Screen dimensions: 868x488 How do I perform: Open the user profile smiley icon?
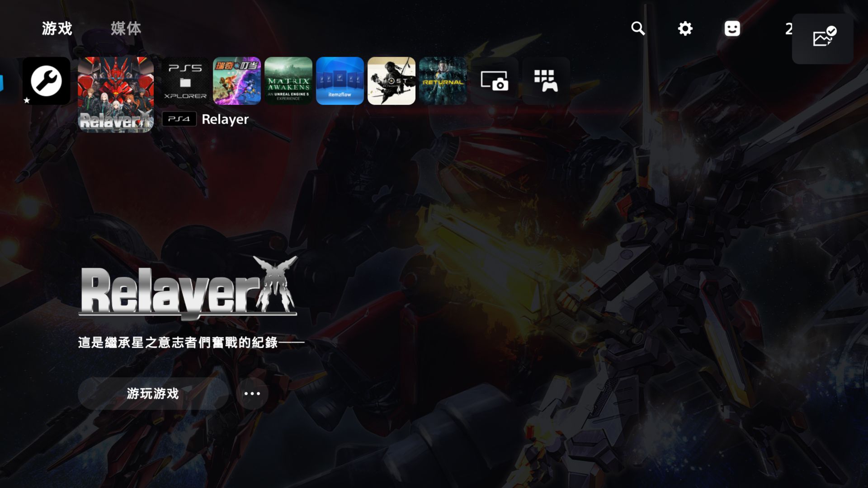tap(732, 28)
